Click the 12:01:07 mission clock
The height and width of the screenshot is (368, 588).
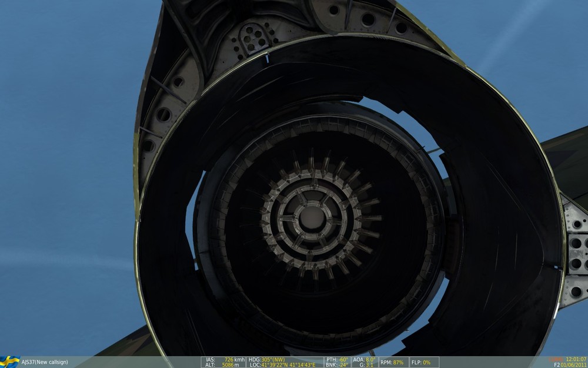point(576,360)
